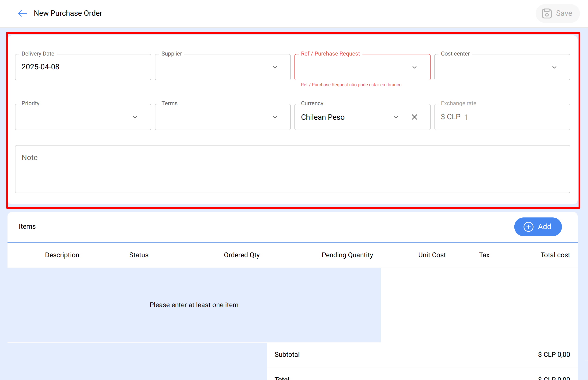Clear the Chilean Peso currency selection
The height and width of the screenshot is (380, 588).
(415, 117)
